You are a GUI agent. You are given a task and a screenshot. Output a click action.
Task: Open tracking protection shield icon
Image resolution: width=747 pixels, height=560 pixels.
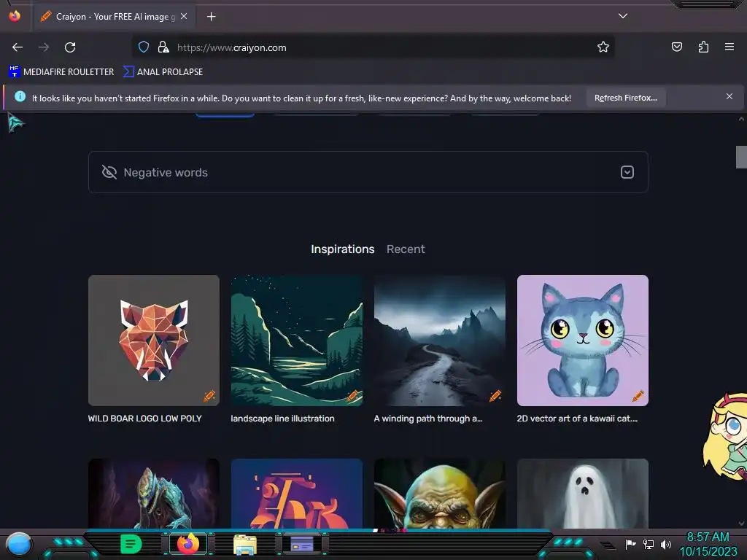pyautogui.click(x=144, y=47)
